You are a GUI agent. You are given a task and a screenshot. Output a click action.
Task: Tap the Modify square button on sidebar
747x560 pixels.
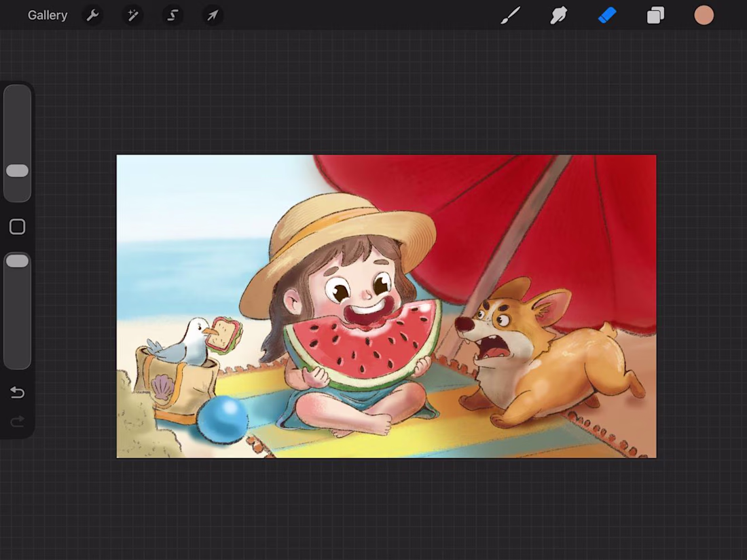(x=17, y=227)
